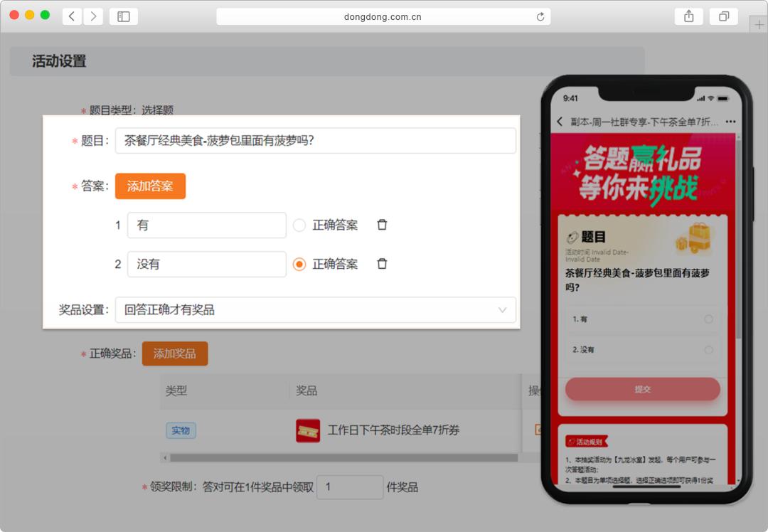This screenshot has width=768, height=532.
Task: Open the 奖品设置 dropdown
Action: pyautogui.click(x=316, y=310)
